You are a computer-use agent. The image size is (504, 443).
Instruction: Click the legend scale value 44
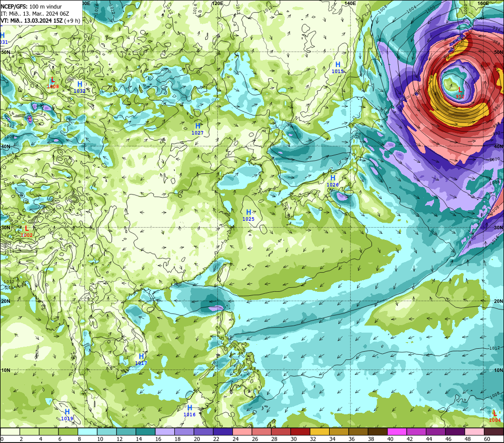point(429,439)
